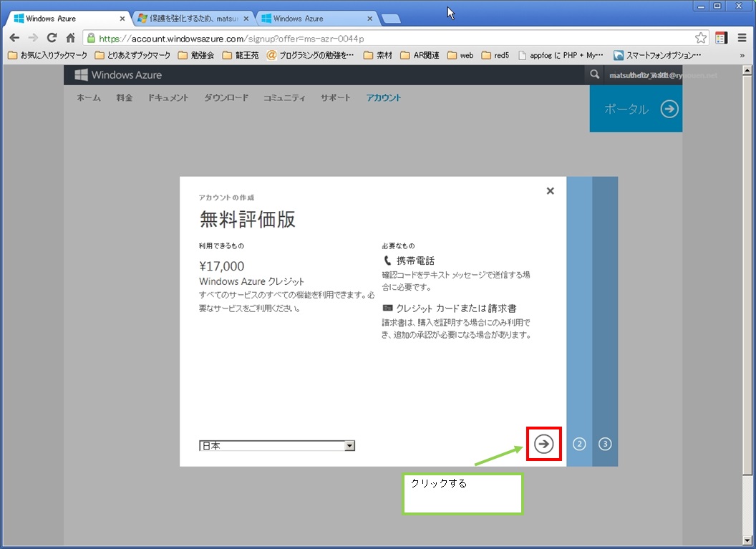Click the green lock security icon
Image resolution: width=756 pixels, height=549 pixels.
coord(91,38)
